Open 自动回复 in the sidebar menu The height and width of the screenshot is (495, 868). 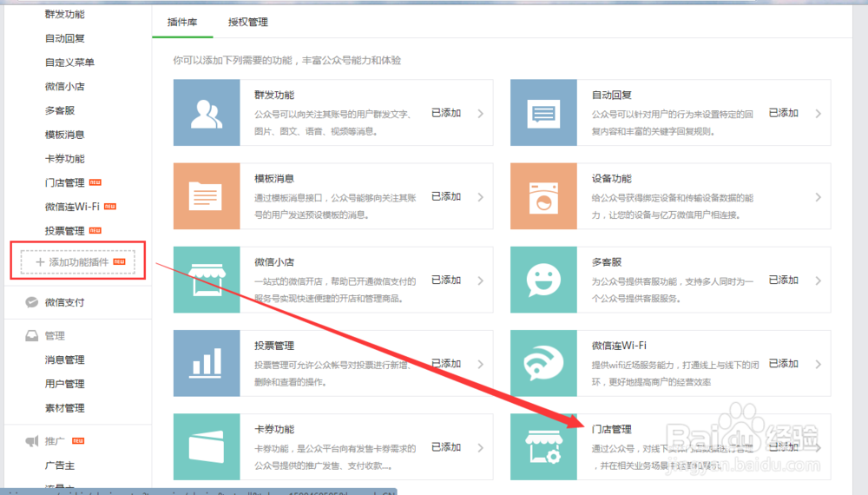(65, 38)
